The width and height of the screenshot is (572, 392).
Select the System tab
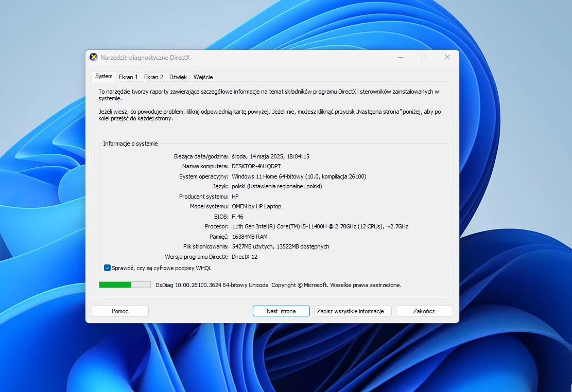103,77
